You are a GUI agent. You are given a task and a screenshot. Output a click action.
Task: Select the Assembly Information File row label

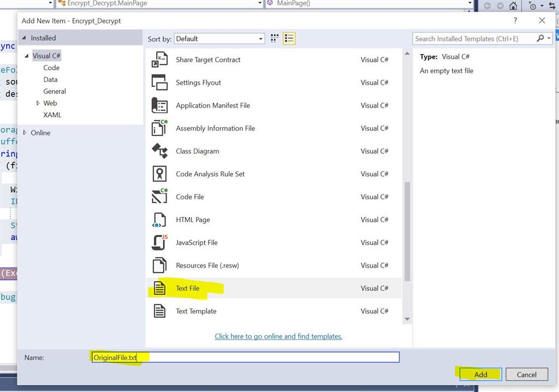click(215, 128)
